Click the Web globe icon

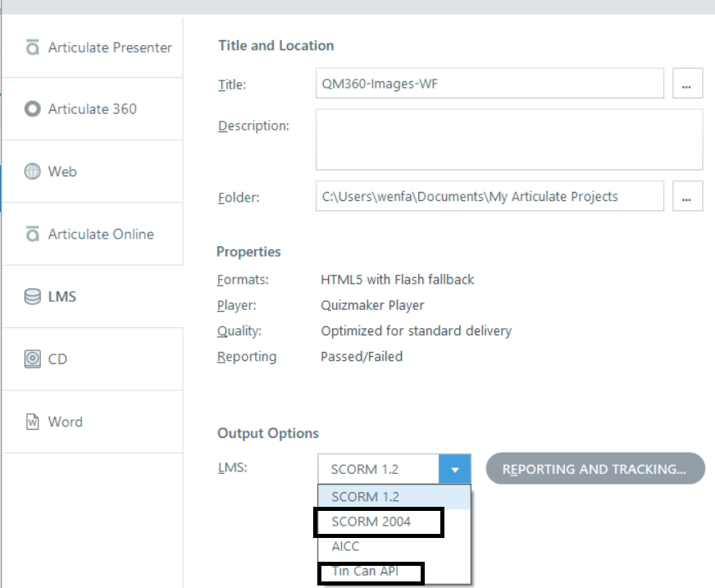pos(33,172)
